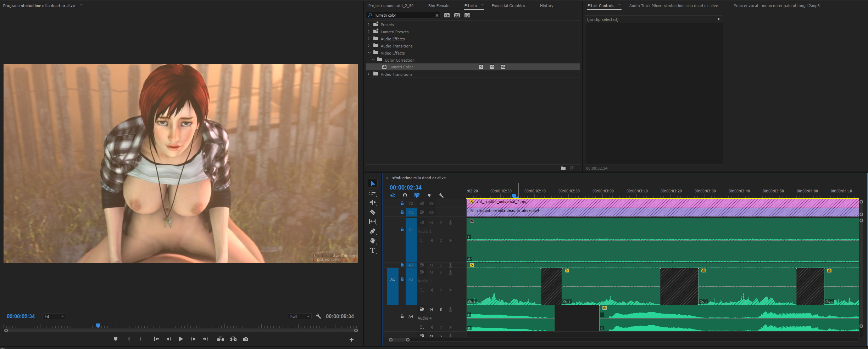Click the Program monitor playhead scrubber
This screenshot has height=349, width=868.
tap(98, 325)
